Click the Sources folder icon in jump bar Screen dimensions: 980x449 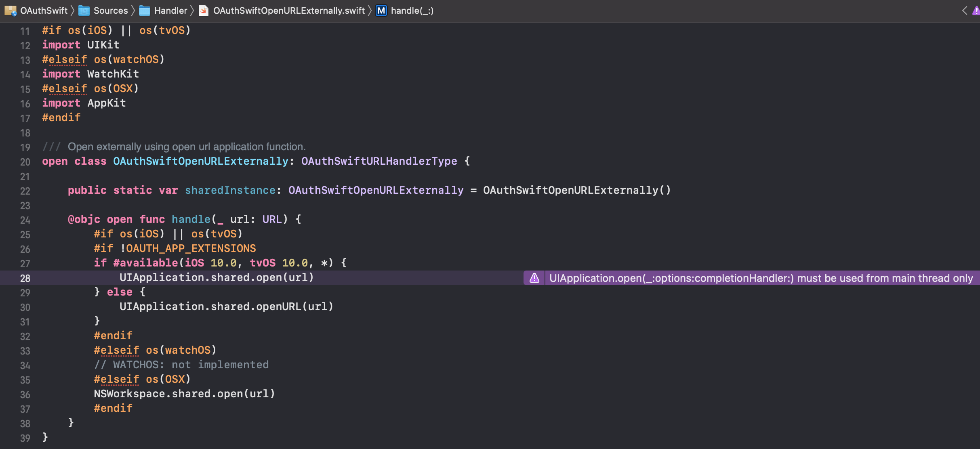[84, 10]
